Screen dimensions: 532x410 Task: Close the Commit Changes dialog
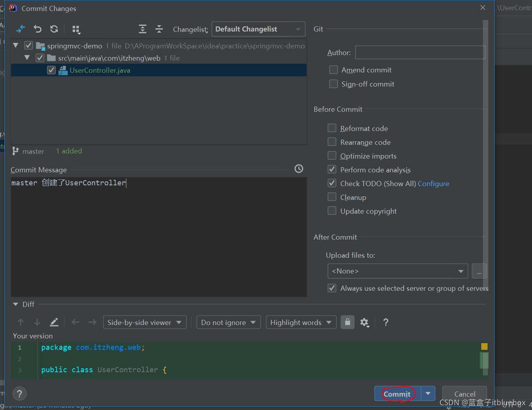click(x=483, y=7)
